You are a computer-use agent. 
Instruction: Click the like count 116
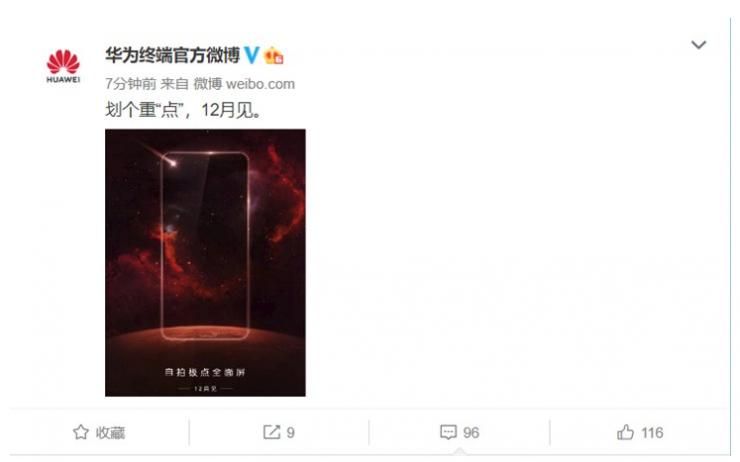click(x=652, y=432)
